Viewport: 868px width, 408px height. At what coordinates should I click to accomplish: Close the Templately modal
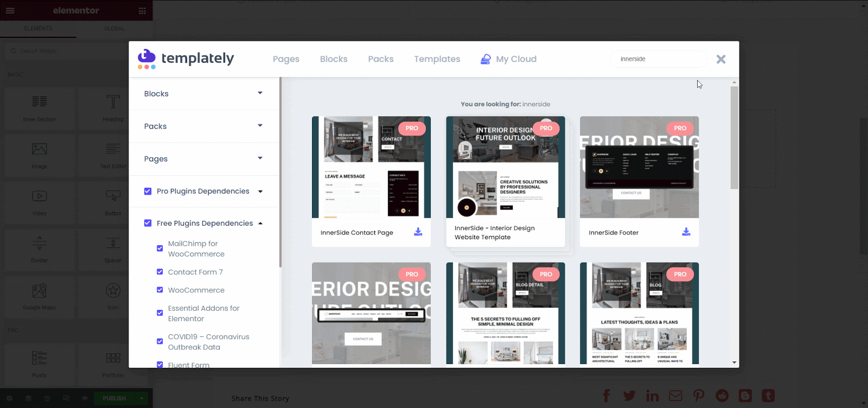pyautogui.click(x=721, y=59)
